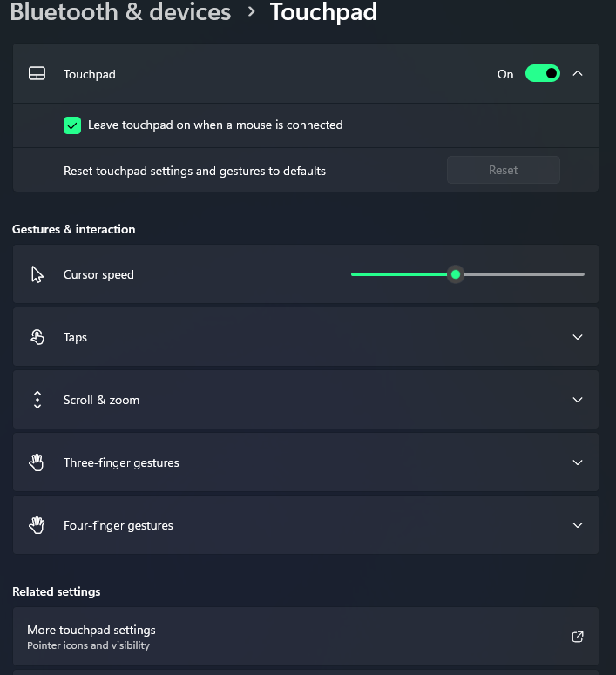This screenshot has height=675, width=616.
Task: Go back to Bluetooth & devices breadcrumb
Action: [x=120, y=11]
